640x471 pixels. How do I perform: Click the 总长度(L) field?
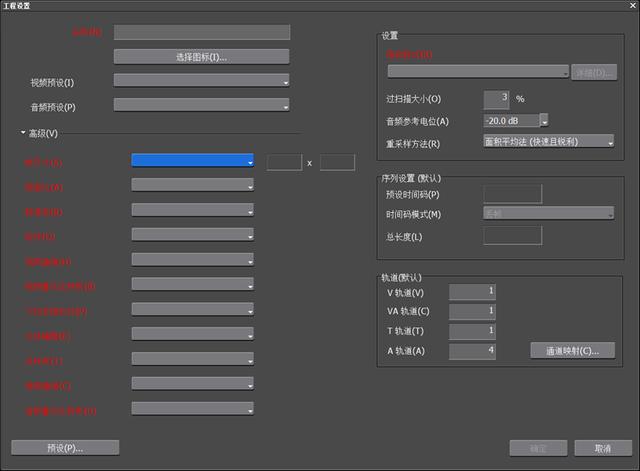513,236
